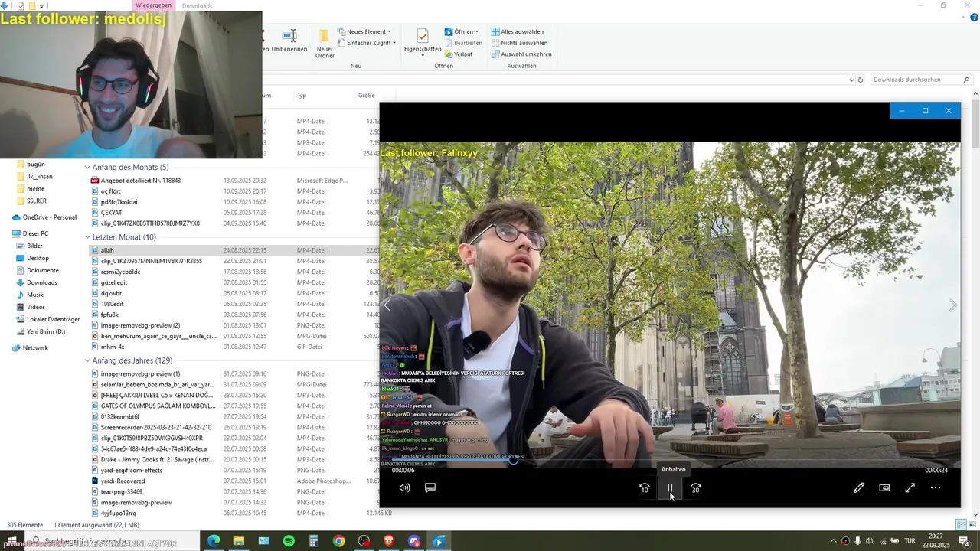Select Dieser PC in the navigation pane

(35, 233)
